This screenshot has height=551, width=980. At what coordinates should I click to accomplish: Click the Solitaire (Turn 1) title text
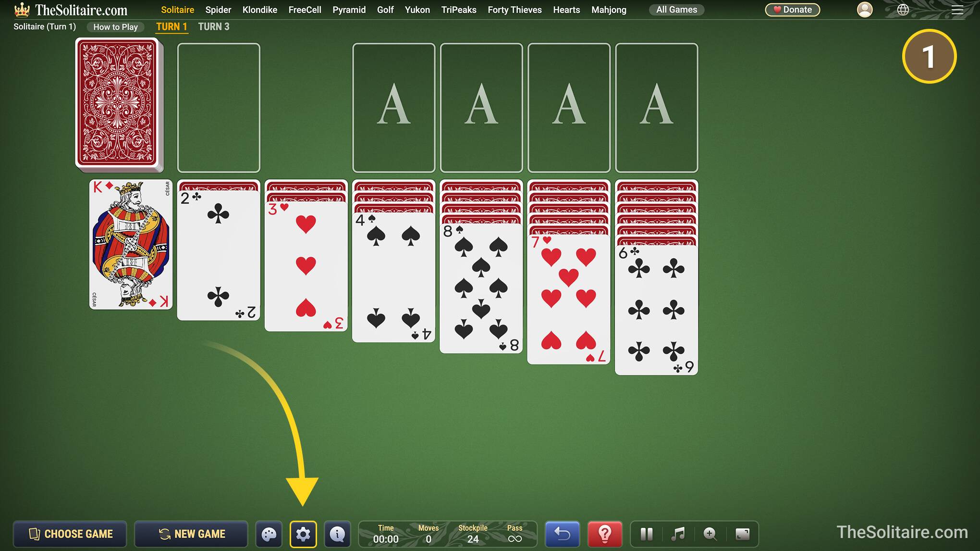[45, 26]
